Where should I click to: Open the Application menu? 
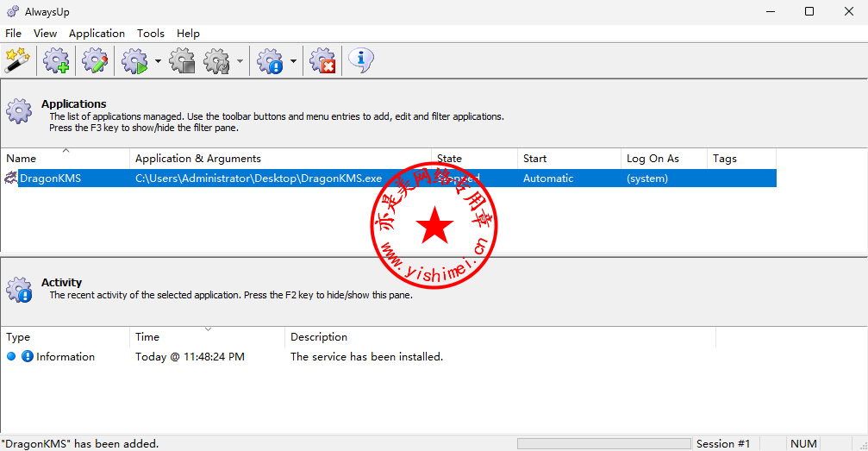[97, 34]
